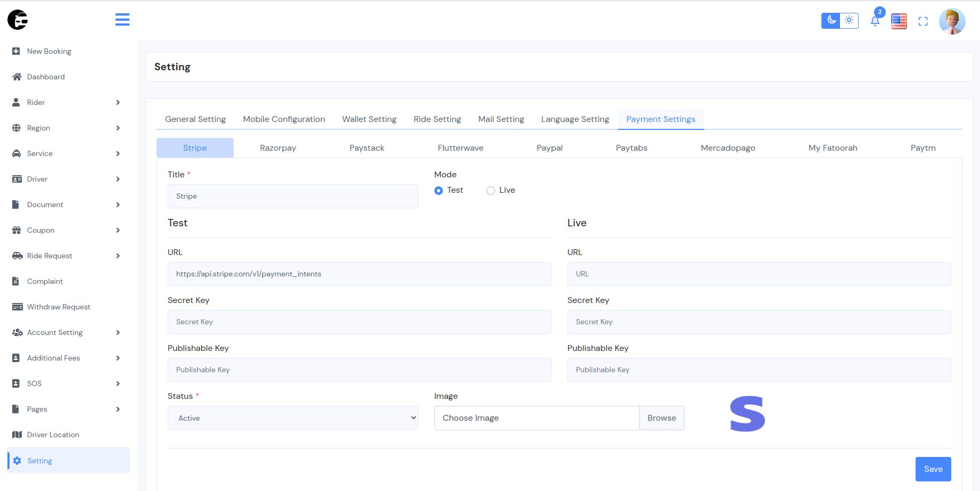Click the Withdraw Request card icon
The image size is (980, 491).
click(17, 307)
